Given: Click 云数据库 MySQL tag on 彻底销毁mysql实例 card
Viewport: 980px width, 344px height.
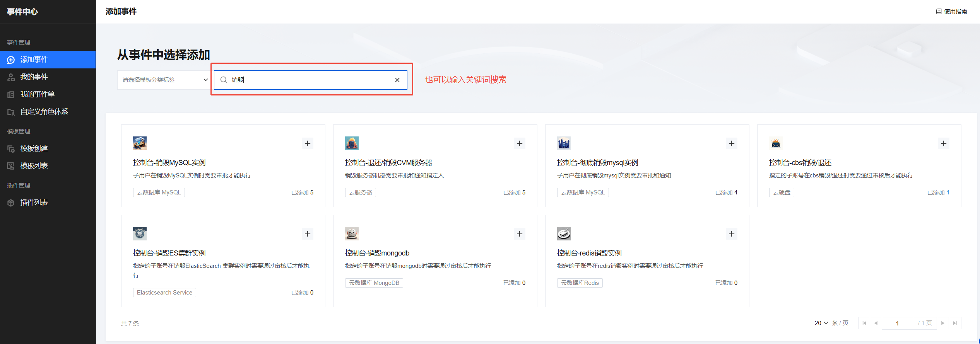Looking at the screenshot, I should pyautogui.click(x=583, y=192).
